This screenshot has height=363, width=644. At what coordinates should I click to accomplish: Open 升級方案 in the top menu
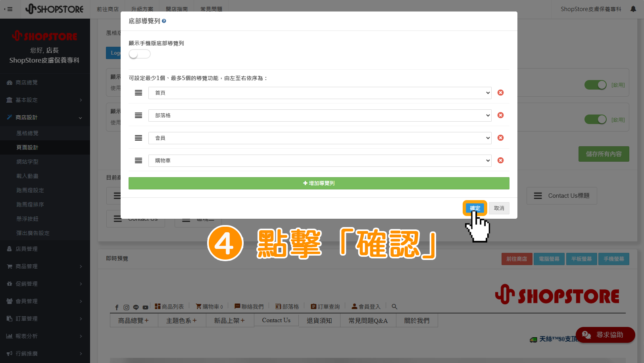pyautogui.click(x=142, y=9)
